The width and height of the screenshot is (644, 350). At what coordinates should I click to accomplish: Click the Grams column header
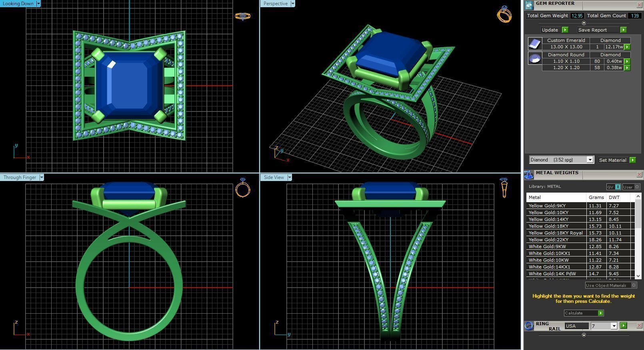[596, 197]
